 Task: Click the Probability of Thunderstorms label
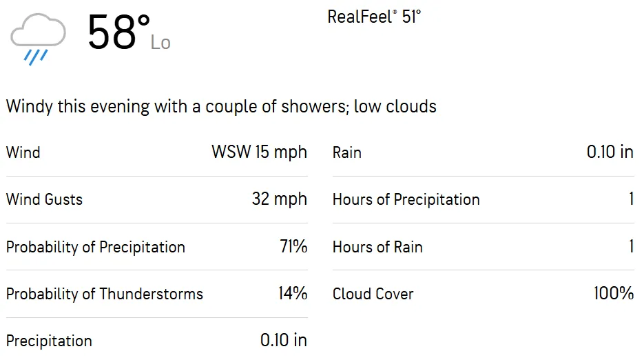(105, 294)
